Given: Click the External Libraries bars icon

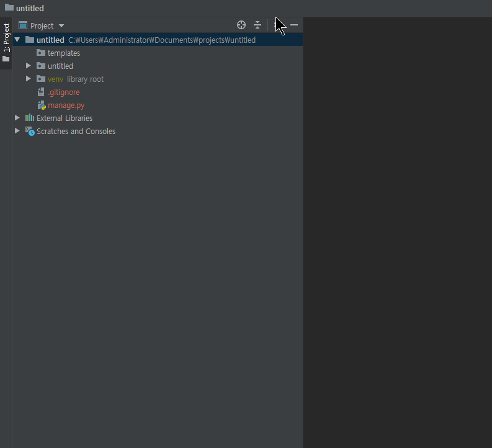Looking at the screenshot, I should [30, 118].
